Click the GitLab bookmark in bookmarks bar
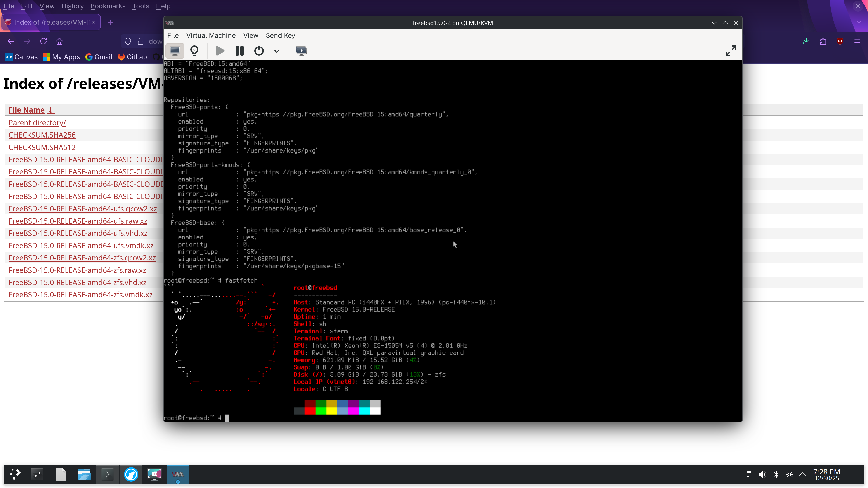Screen dimensions: 868x488 pyautogui.click(x=132, y=57)
